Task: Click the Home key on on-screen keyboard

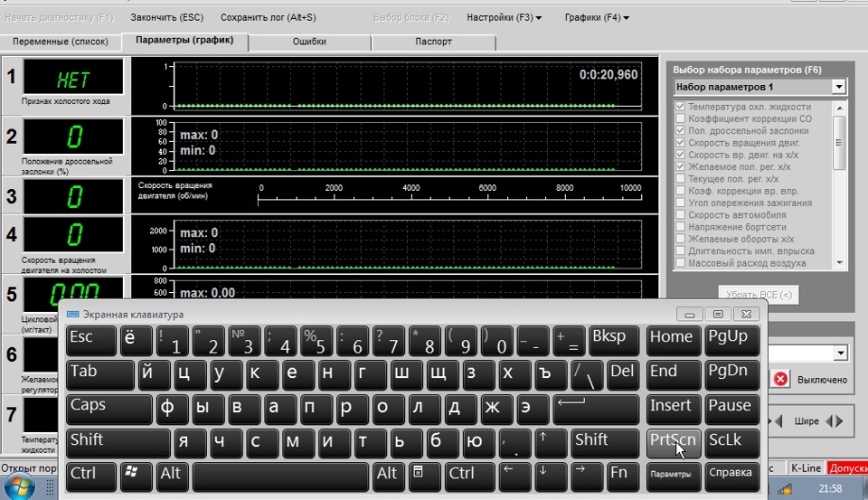Action: coord(673,340)
